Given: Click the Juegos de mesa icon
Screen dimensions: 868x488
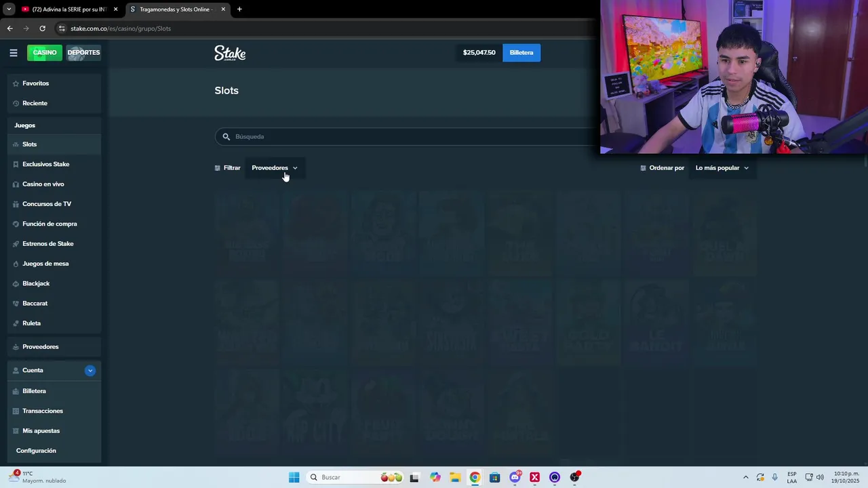Looking at the screenshot, I should tap(16, 264).
